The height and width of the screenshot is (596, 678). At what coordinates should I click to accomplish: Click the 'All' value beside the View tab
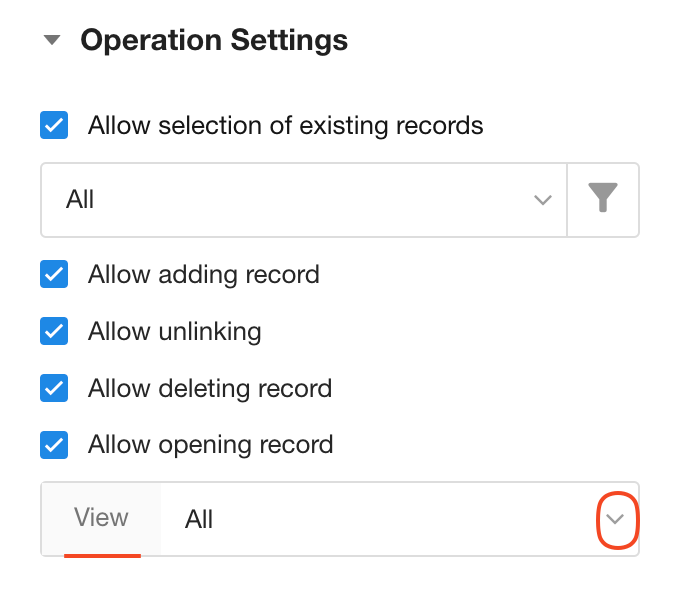199,520
